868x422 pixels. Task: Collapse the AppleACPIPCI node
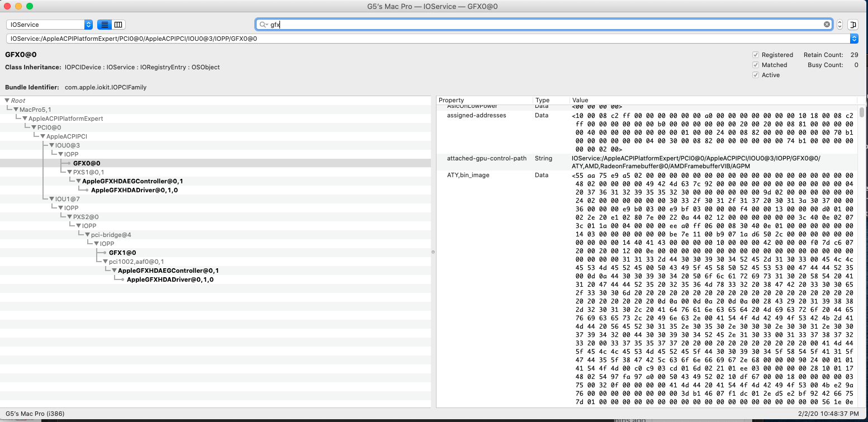(x=43, y=136)
